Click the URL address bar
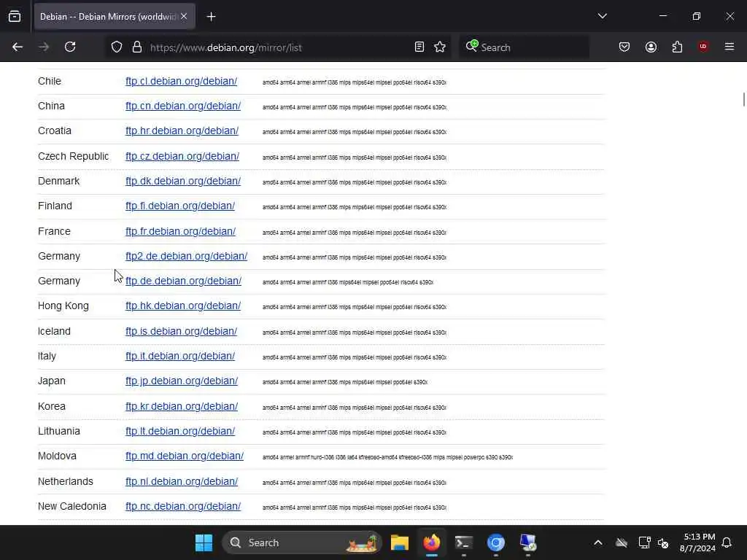The width and height of the screenshot is (747, 560). coord(279,47)
